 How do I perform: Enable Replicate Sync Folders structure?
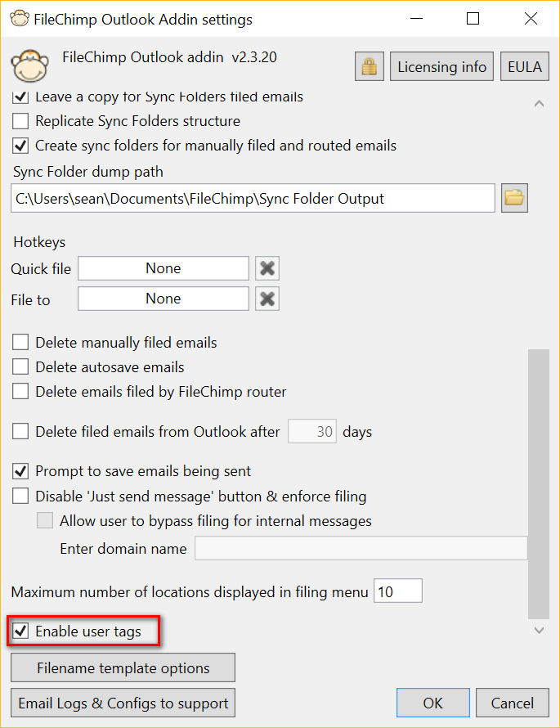20,121
